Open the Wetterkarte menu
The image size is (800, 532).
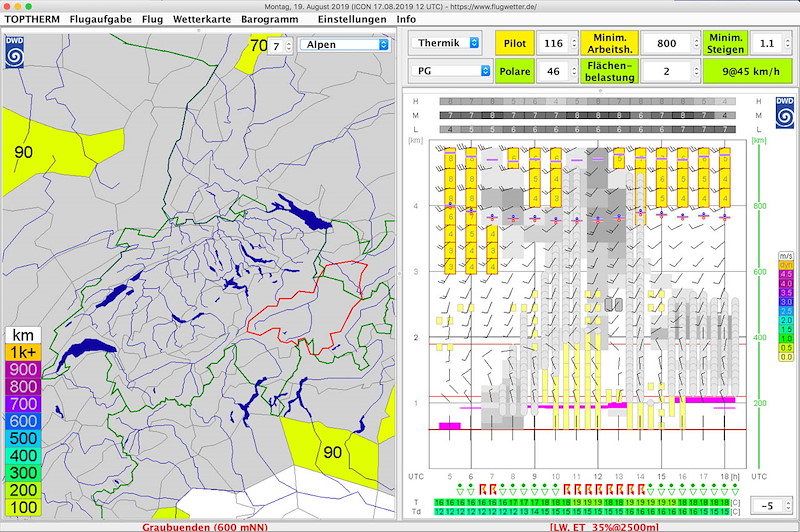click(202, 19)
